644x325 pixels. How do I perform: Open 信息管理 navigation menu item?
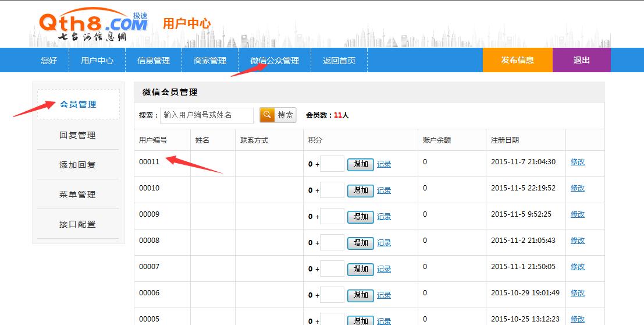pyautogui.click(x=154, y=61)
